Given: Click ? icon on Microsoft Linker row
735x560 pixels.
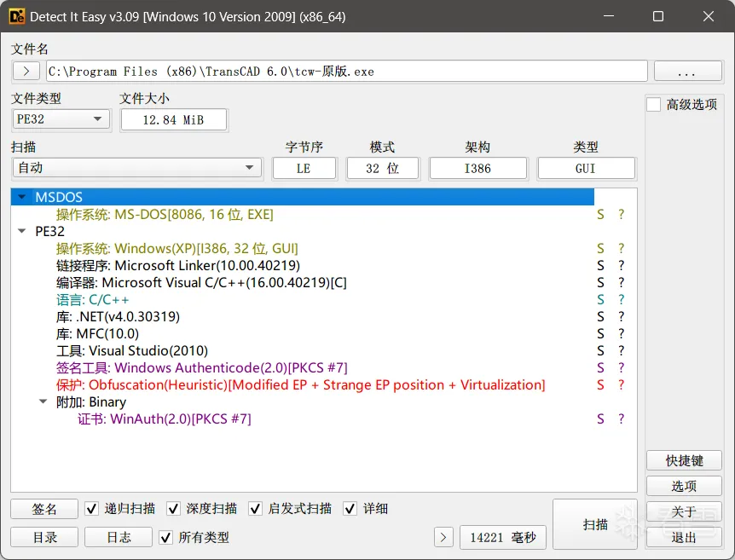Looking at the screenshot, I should 621,265.
